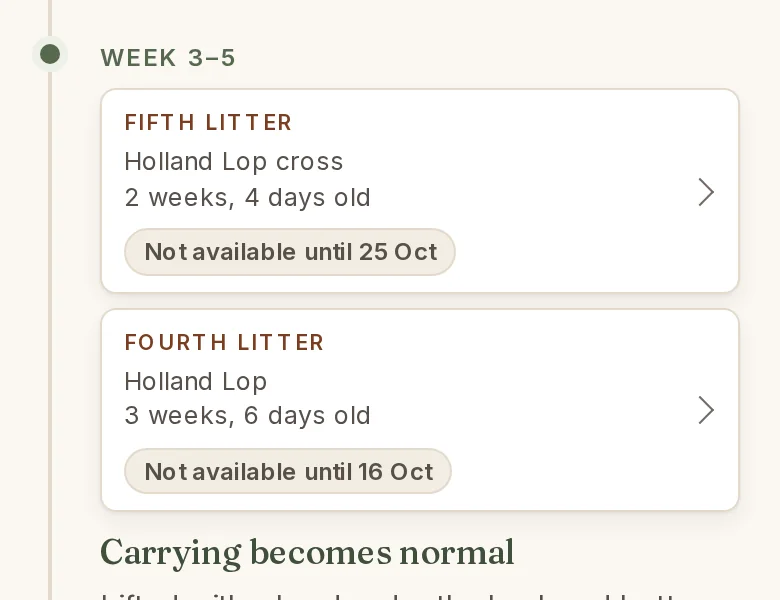Click '2 weeks, 4 days old' age line

(247, 198)
